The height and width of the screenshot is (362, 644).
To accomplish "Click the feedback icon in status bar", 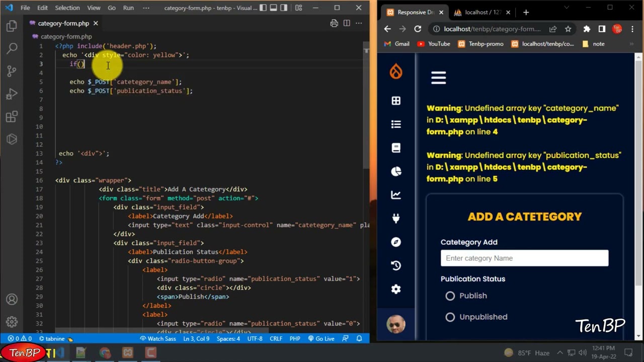I will (345, 339).
